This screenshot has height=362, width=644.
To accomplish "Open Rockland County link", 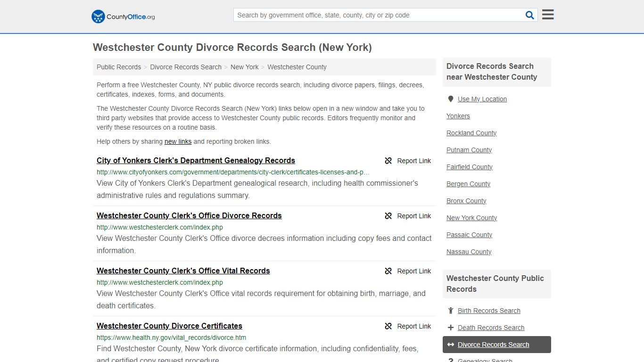I will tap(471, 133).
